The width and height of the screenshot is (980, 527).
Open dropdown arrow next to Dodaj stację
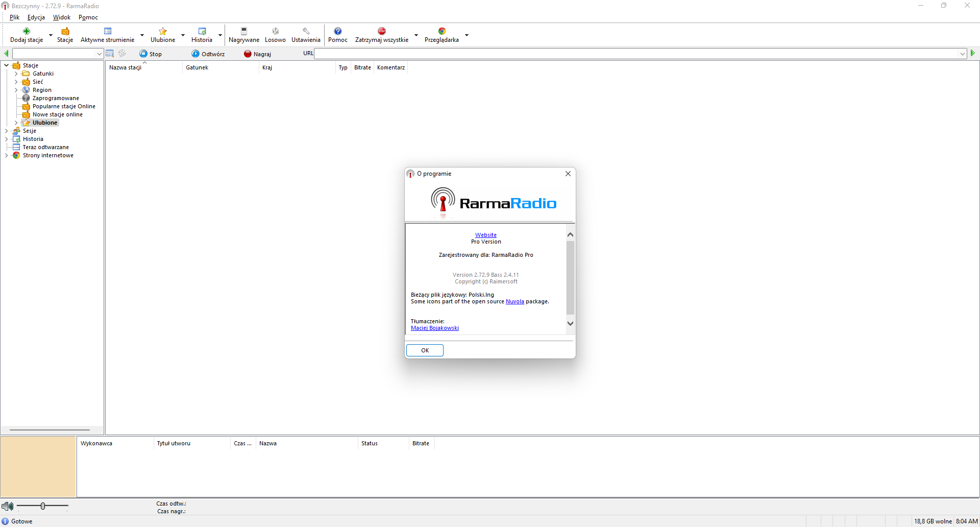pos(51,35)
